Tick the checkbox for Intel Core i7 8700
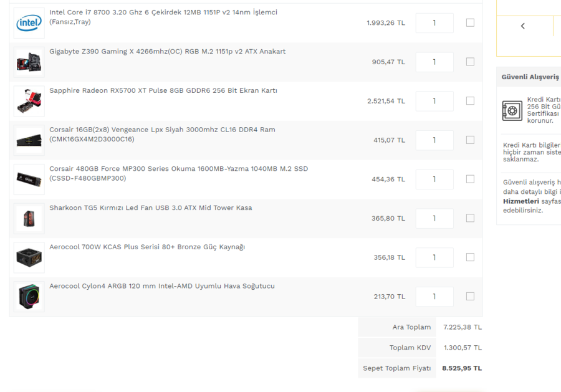This screenshot has width=561, height=392. (x=470, y=23)
